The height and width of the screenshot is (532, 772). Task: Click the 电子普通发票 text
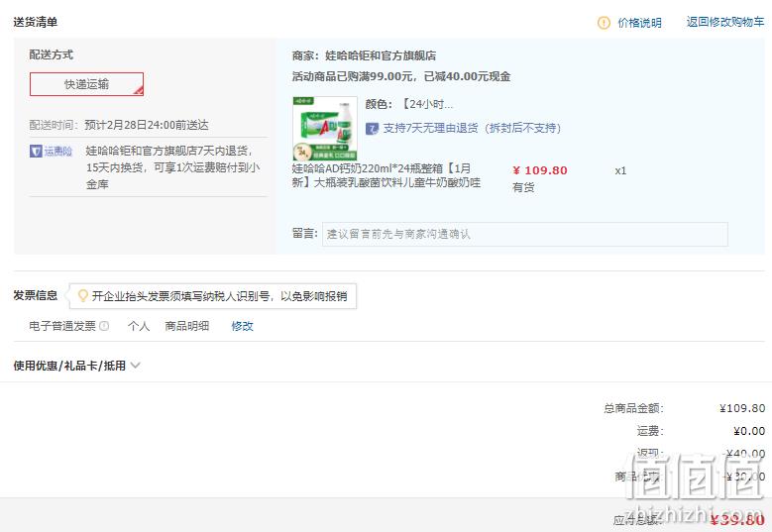point(62,326)
